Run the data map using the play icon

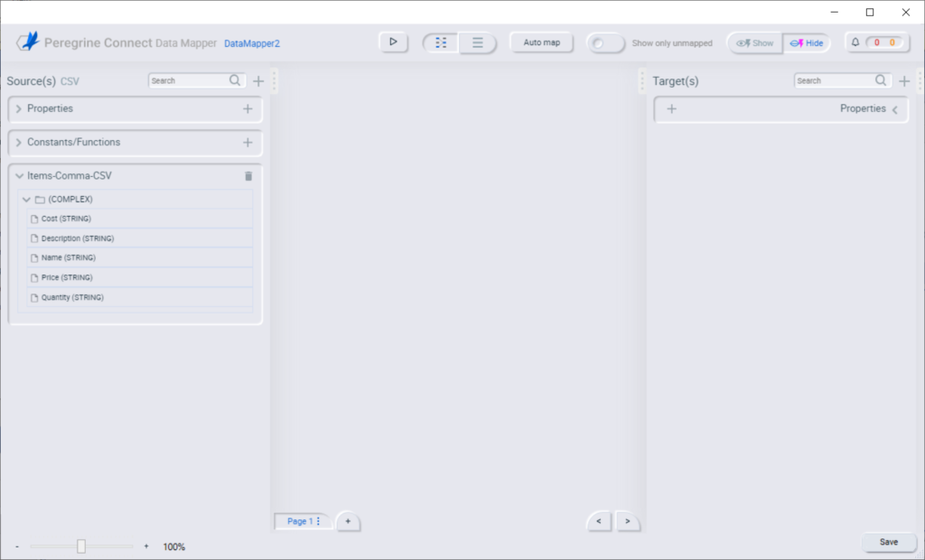(x=393, y=42)
